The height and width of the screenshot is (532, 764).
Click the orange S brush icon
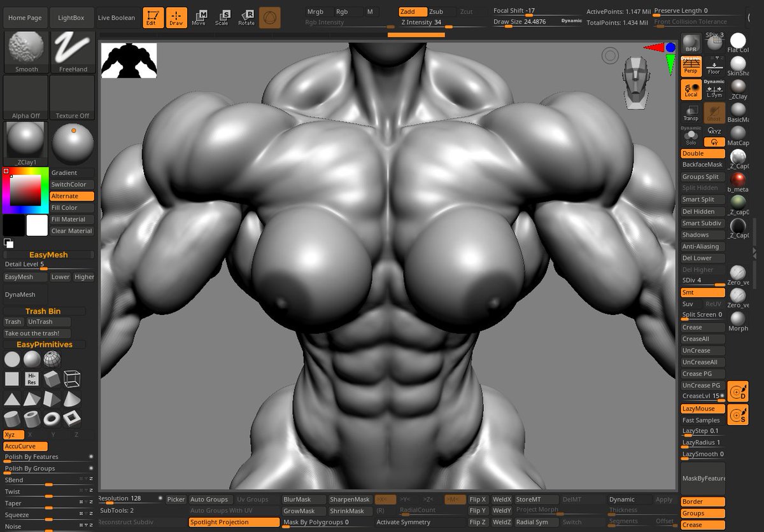tap(738, 415)
